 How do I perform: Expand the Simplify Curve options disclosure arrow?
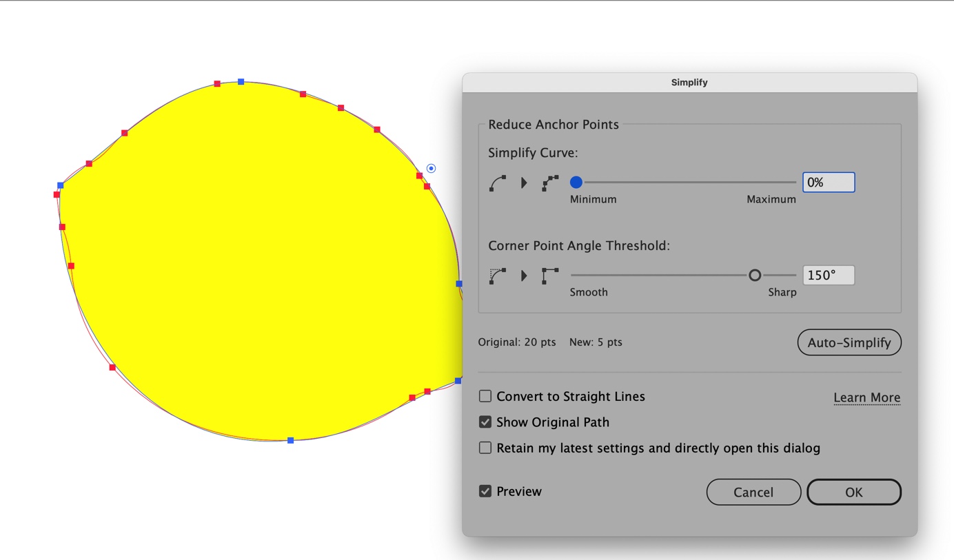coord(523,183)
